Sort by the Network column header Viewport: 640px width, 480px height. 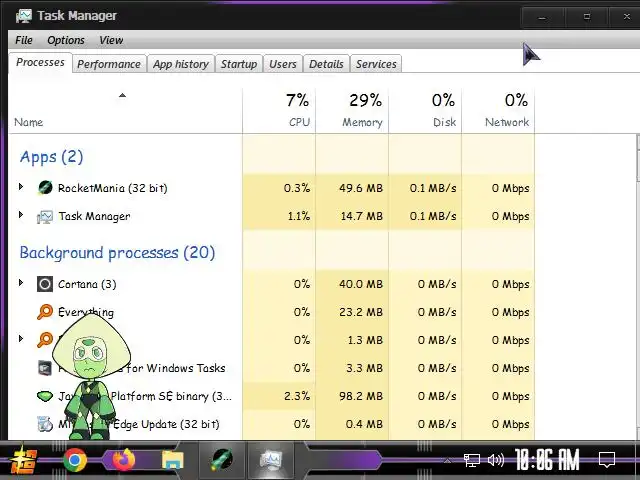tap(498, 110)
